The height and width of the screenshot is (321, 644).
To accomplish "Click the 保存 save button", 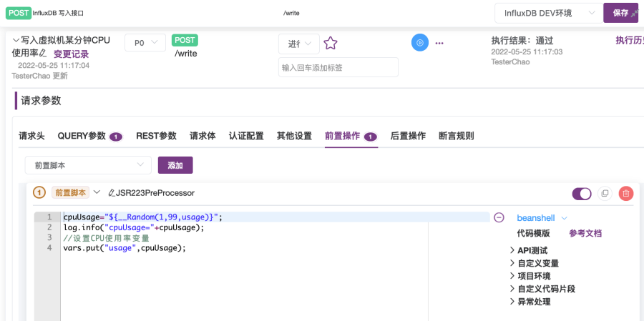I will 620,13.
